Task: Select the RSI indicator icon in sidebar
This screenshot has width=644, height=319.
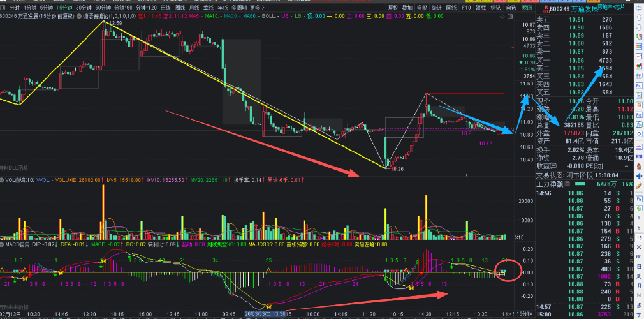Action: pyautogui.click(x=639, y=156)
